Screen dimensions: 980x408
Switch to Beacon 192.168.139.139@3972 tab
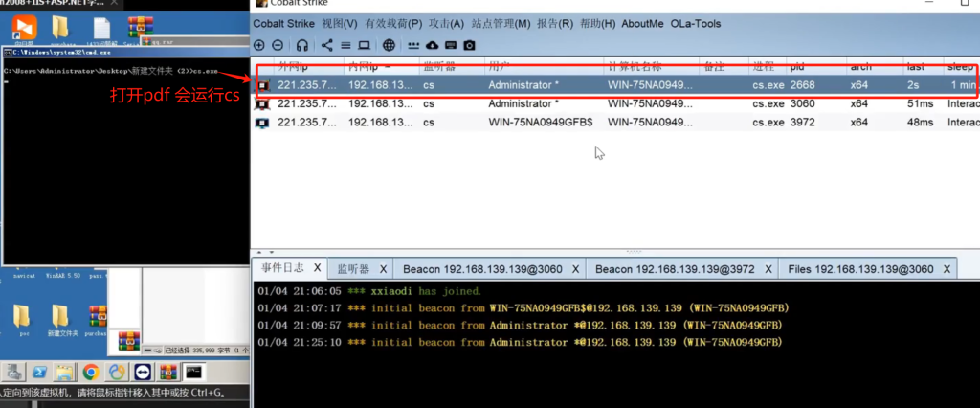click(x=675, y=269)
